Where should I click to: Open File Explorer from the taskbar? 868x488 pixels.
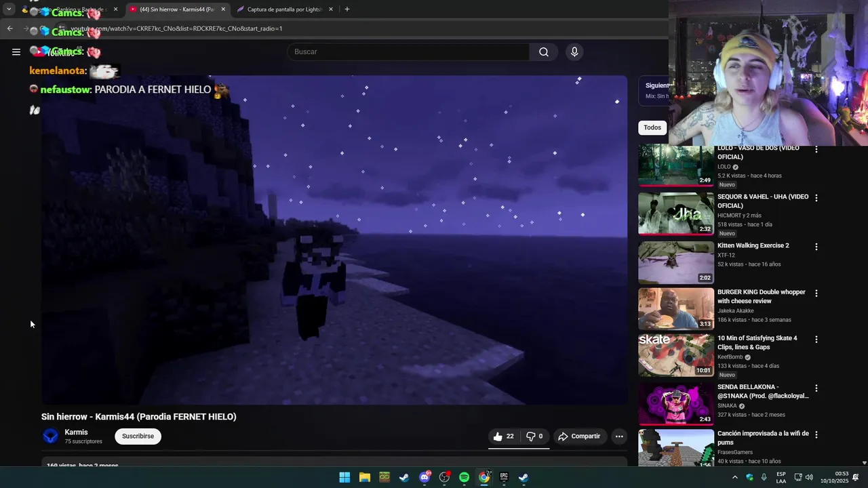point(365,477)
